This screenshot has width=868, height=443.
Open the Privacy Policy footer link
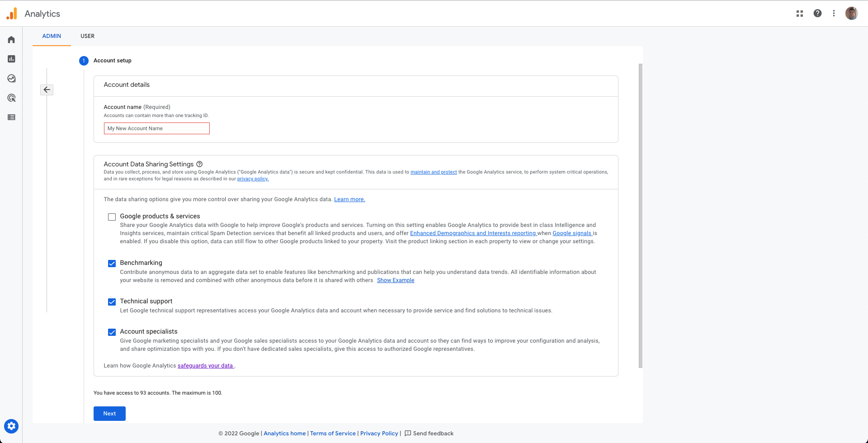[x=379, y=434]
